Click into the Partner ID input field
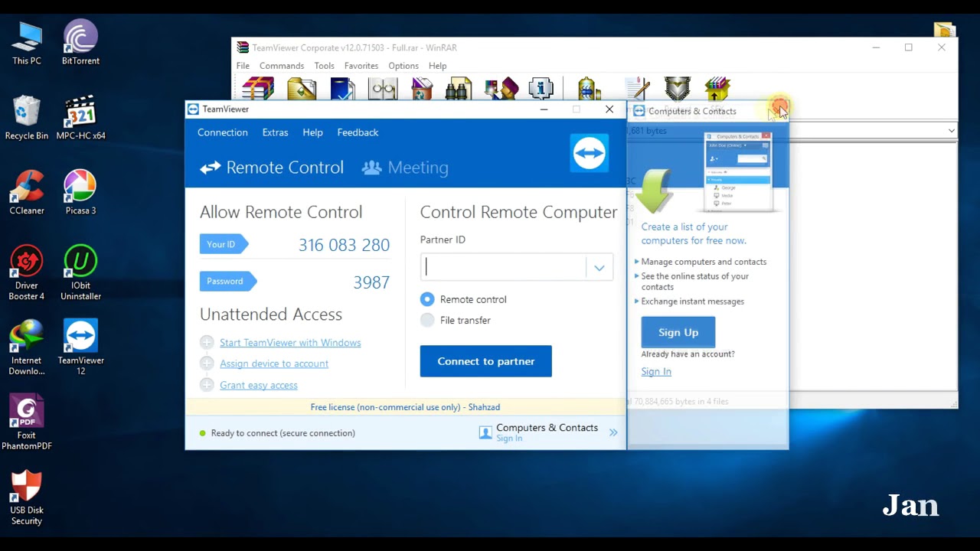The height and width of the screenshot is (551, 980). coord(505,267)
